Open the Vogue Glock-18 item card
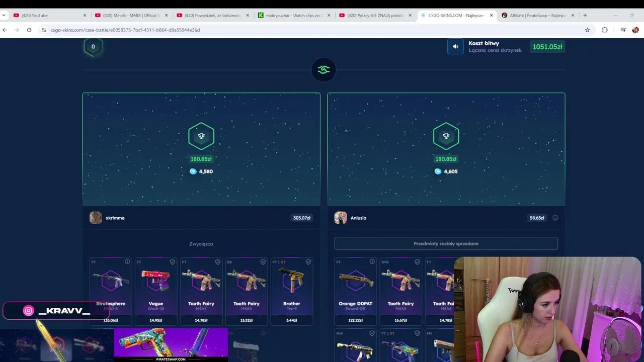The width and height of the screenshot is (644, 362). [x=156, y=291]
